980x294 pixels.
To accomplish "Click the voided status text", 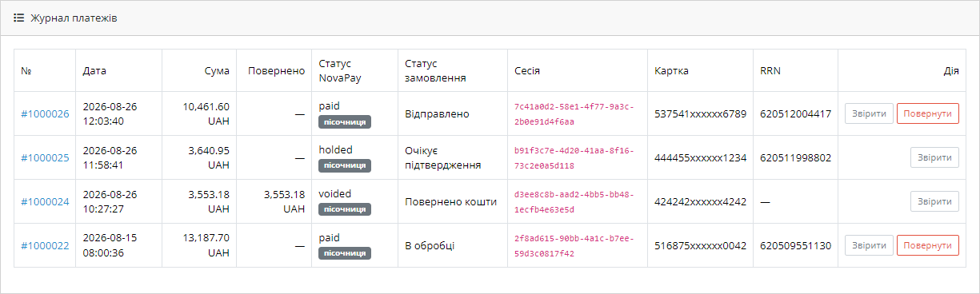I will pyautogui.click(x=335, y=194).
